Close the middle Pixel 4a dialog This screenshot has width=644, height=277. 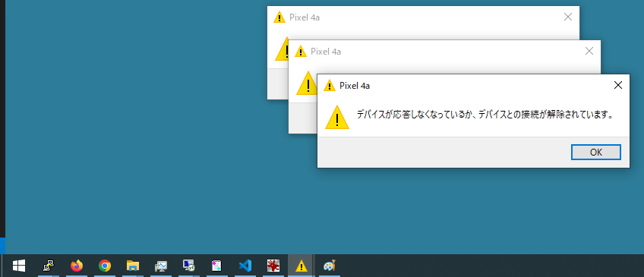(x=589, y=52)
